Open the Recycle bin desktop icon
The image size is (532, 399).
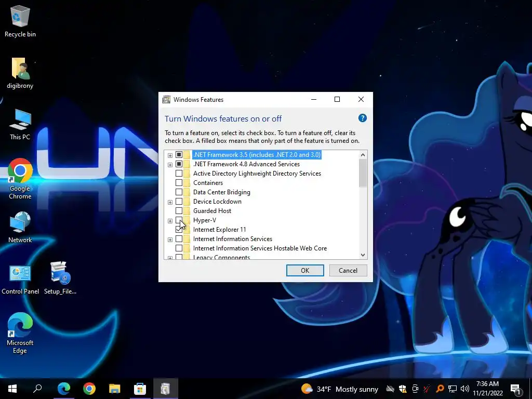(20, 21)
